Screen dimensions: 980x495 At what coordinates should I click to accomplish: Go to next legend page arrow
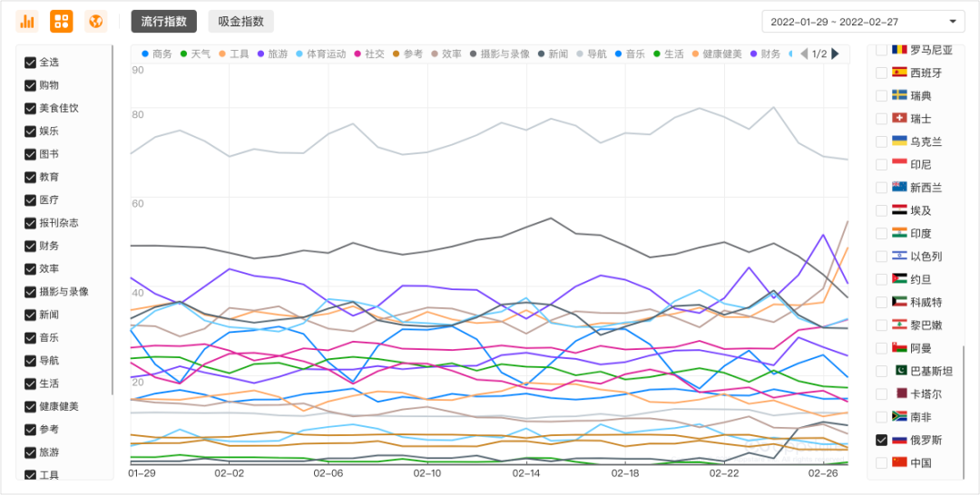[835, 54]
